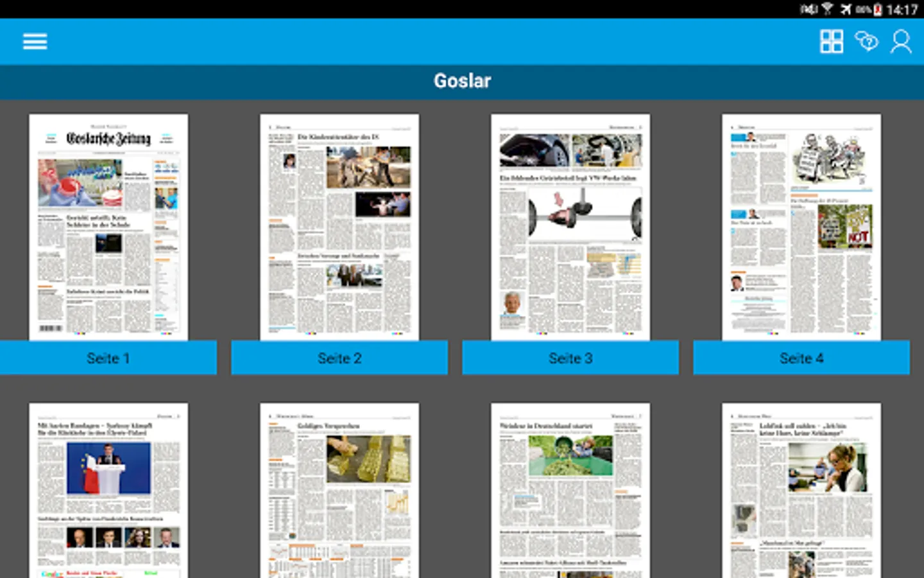Viewport: 924px width, 578px height.
Task: Select the Seite 2 label button
Action: [x=339, y=358]
